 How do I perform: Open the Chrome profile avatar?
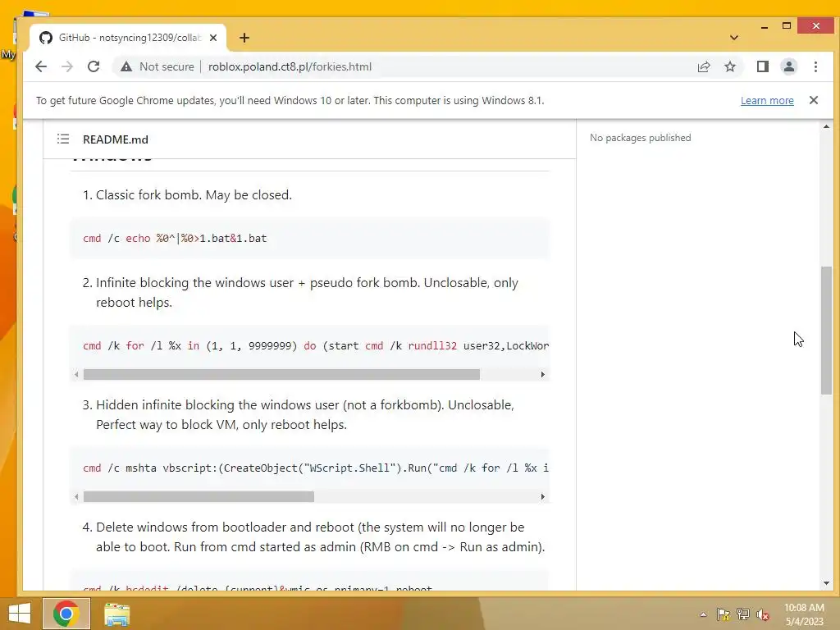[x=788, y=66]
